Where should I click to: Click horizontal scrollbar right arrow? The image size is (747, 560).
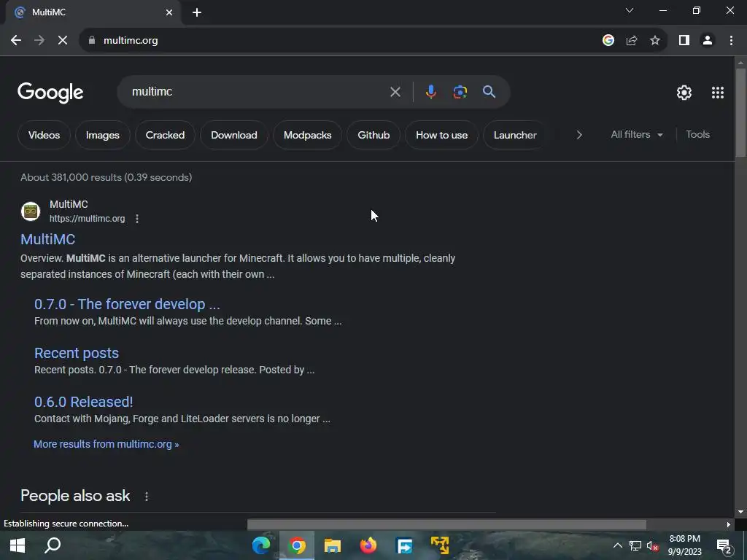click(x=728, y=524)
